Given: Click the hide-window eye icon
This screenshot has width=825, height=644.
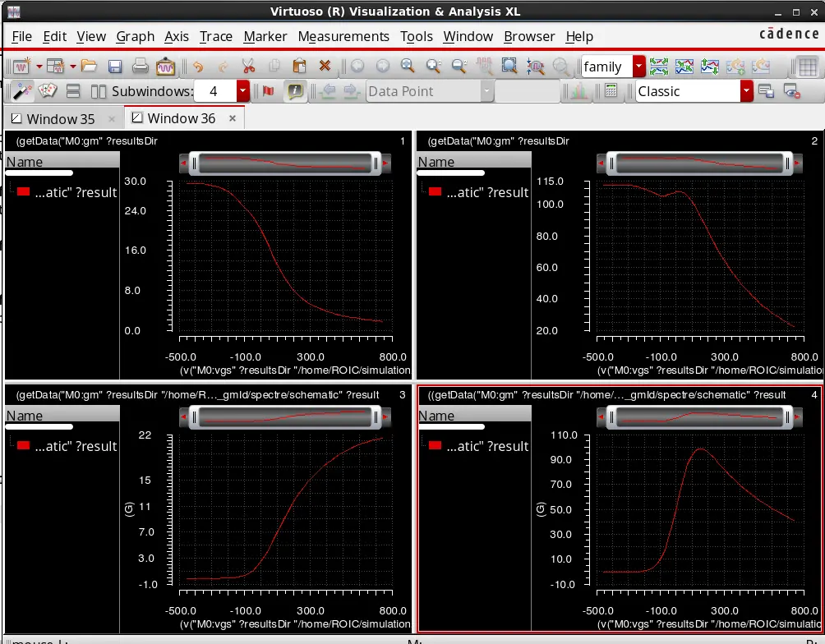Looking at the screenshot, I should [792, 91].
